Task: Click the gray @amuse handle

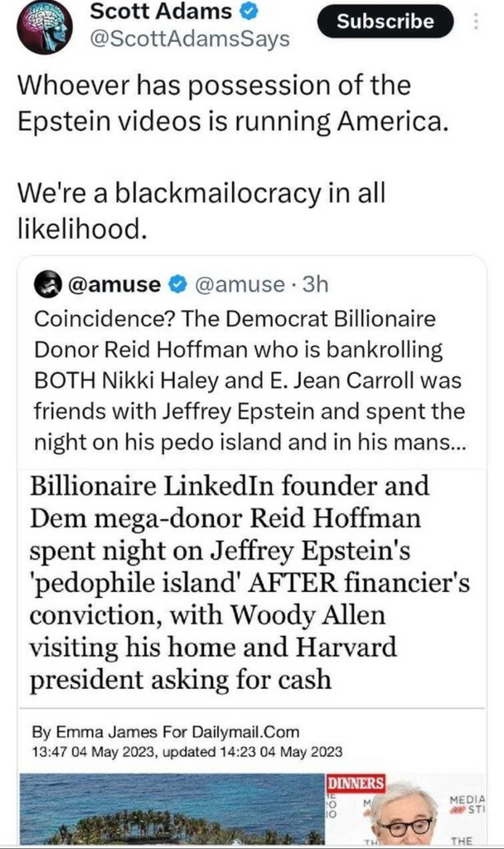Action: pos(240,286)
